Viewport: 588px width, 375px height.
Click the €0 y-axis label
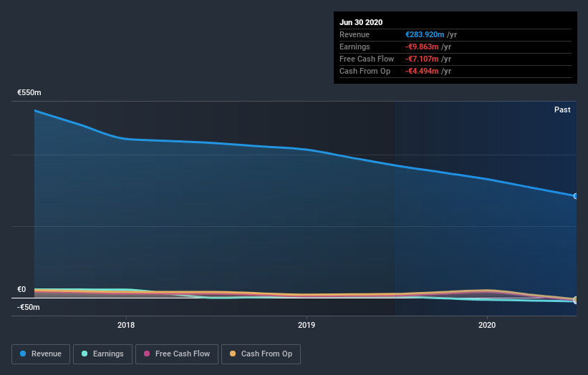pos(21,289)
